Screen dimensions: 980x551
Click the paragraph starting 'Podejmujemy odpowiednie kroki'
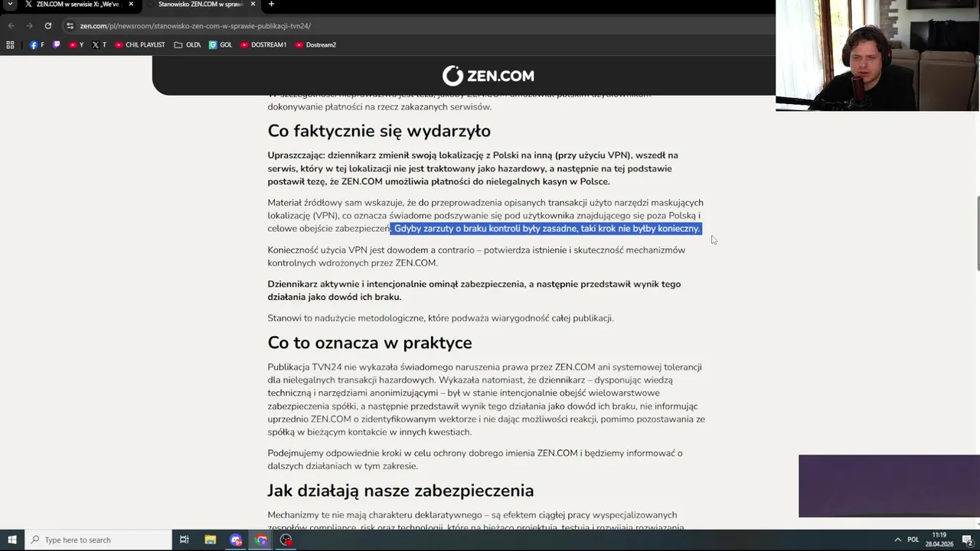475,459
